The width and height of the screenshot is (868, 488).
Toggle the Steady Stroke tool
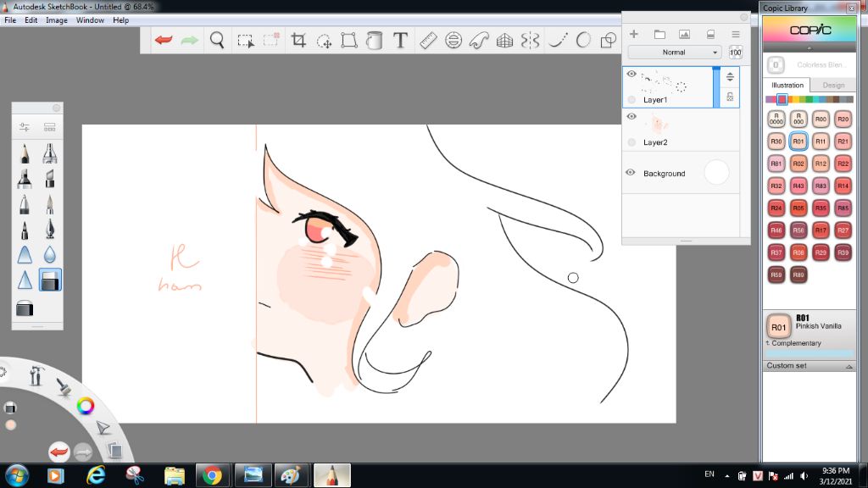(558, 40)
